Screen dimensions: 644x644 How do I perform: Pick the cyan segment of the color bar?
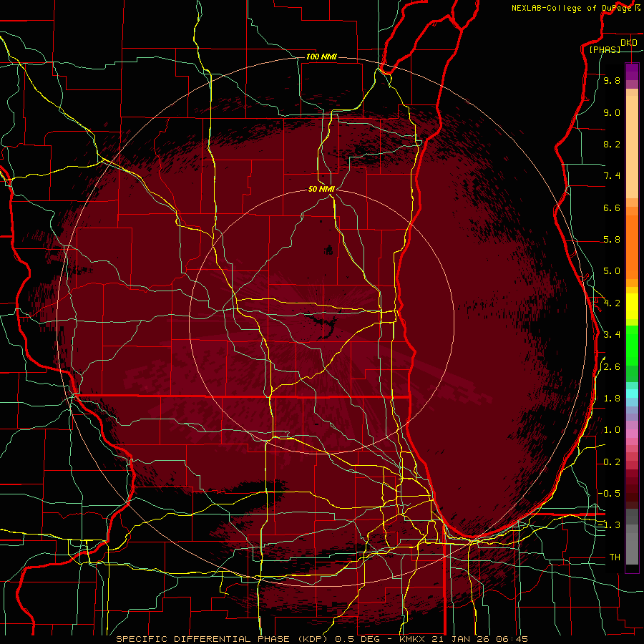pyautogui.click(x=632, y=394)
